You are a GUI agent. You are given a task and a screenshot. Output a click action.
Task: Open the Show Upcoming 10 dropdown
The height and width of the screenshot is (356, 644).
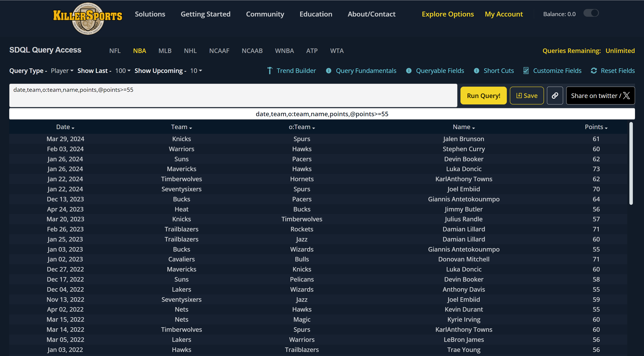click(x=196, y=71)
